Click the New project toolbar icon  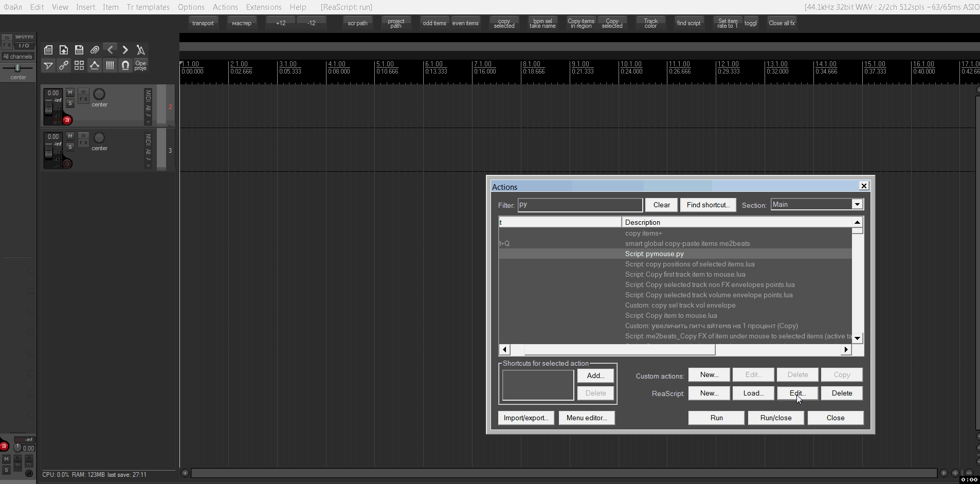(x=48, y=50)
